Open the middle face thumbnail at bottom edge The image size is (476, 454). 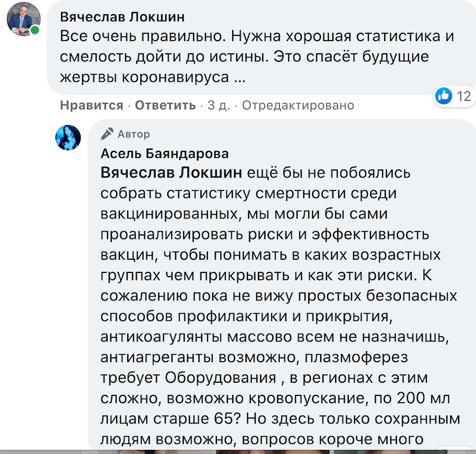pyautogui.click(x=272, y=452)
